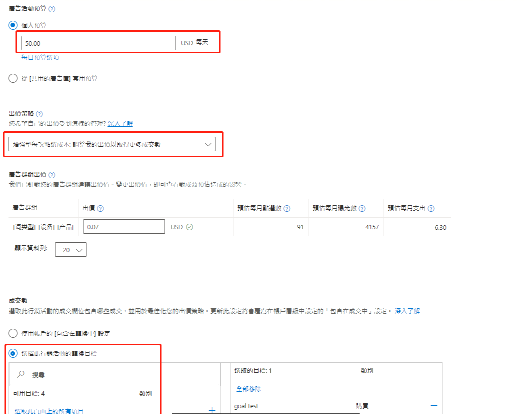This screenshot has height=414, width=524.
Task: Click the help icon by estimated monthly spend column
Action: coord(431,208)
